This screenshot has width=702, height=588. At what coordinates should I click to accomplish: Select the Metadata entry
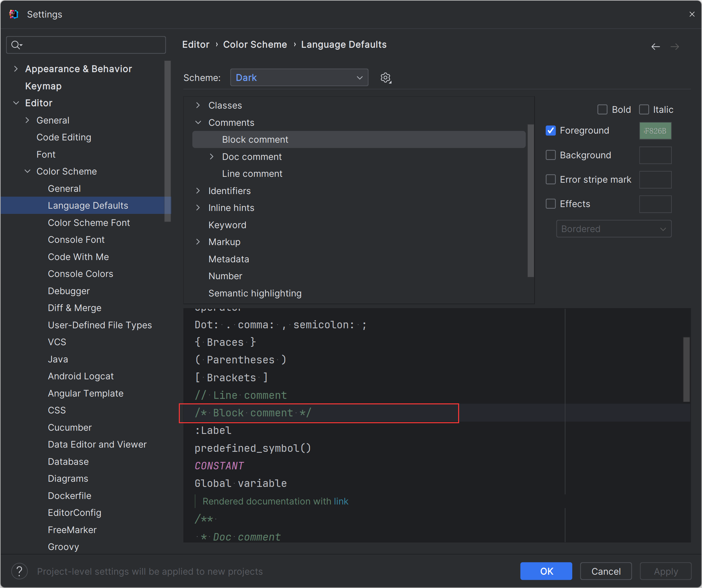pyautogui.click(x=229, y=259)
